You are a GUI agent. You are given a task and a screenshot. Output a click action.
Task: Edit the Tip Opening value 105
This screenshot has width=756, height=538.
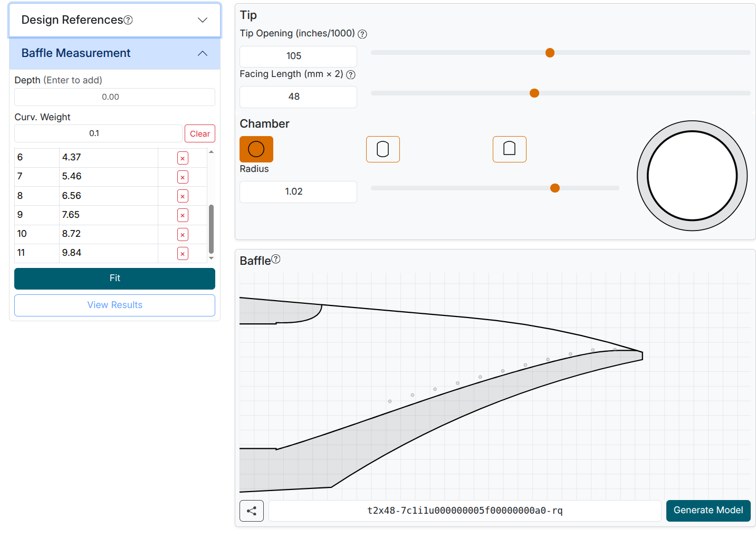coord(298,56)
